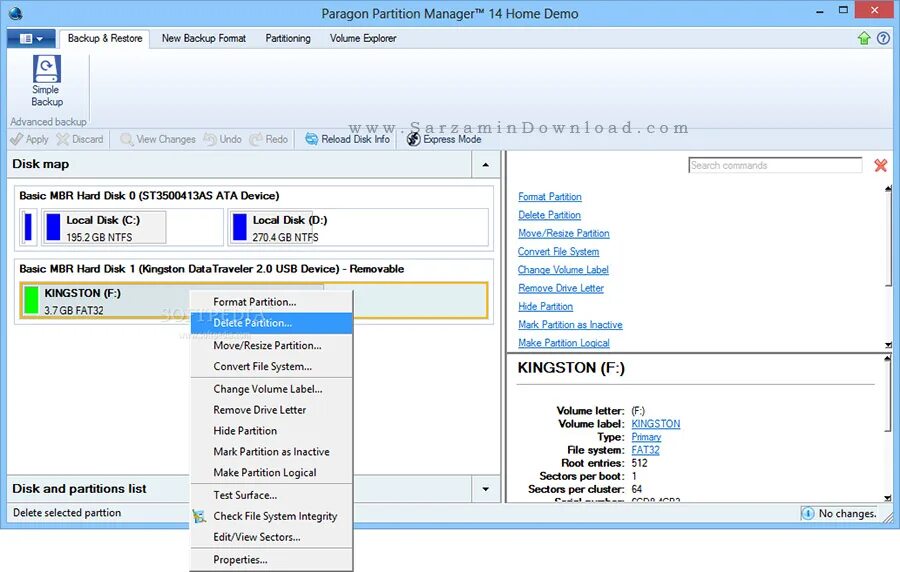Click Mark Partition as Inactive link
This screenshot has width=900, height=572.
(570, 325)
